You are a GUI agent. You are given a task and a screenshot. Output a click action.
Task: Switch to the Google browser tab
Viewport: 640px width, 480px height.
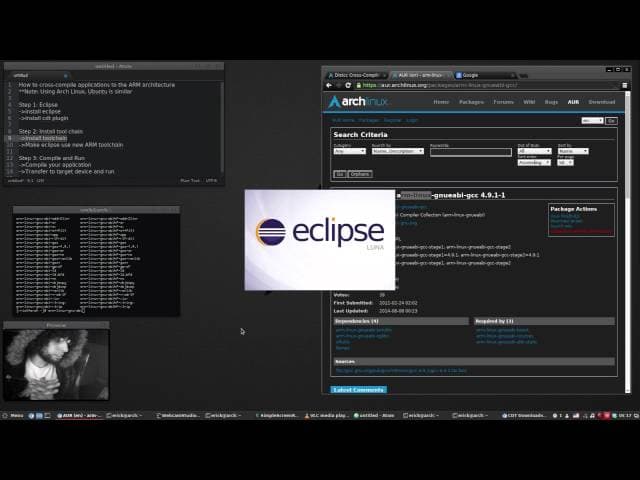click(484, 75)
